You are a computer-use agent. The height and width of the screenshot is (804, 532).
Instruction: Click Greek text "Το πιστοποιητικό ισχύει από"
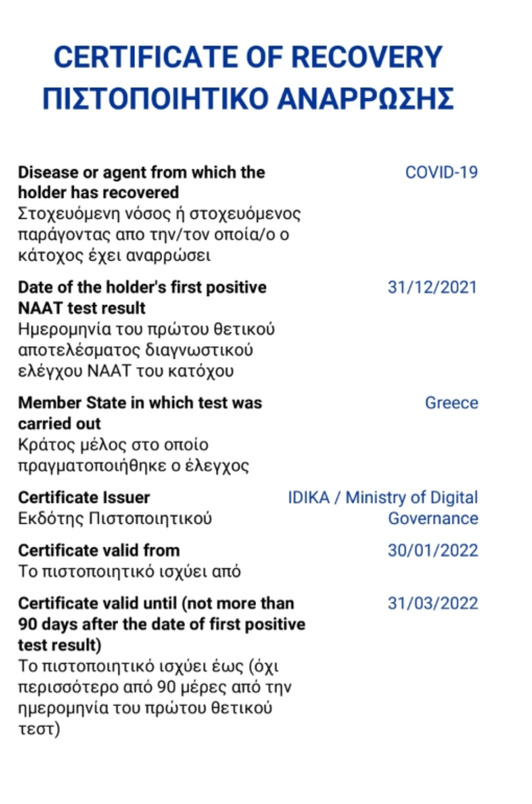pyautogui.click(x=129, y=571)
